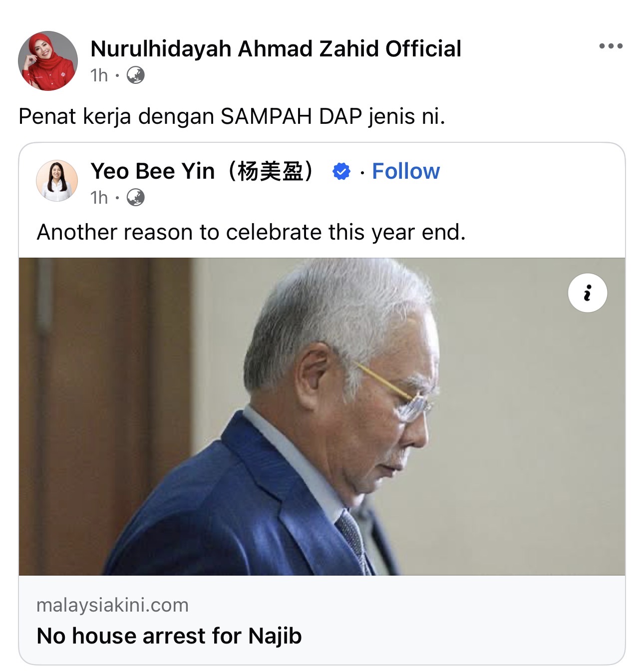Open the 'No house arrest for Najib' headline
The width and height of the screenshot is (644, 671).
pyautogui.click(x=169, y=636)
